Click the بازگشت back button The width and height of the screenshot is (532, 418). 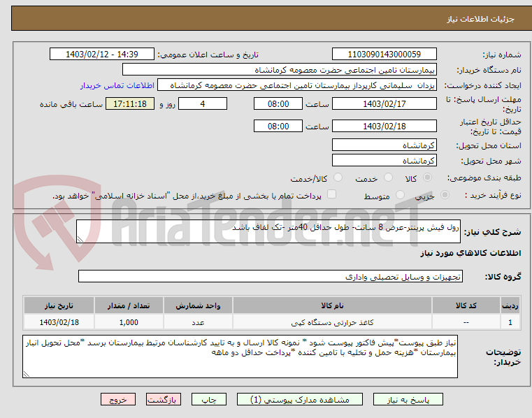click(x=163, y=399)
